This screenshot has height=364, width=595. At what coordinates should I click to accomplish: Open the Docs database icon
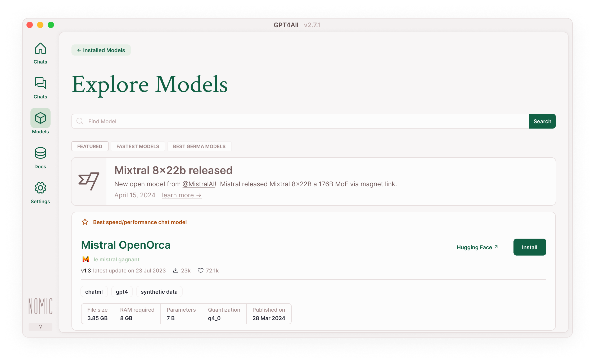pos(40,153)
